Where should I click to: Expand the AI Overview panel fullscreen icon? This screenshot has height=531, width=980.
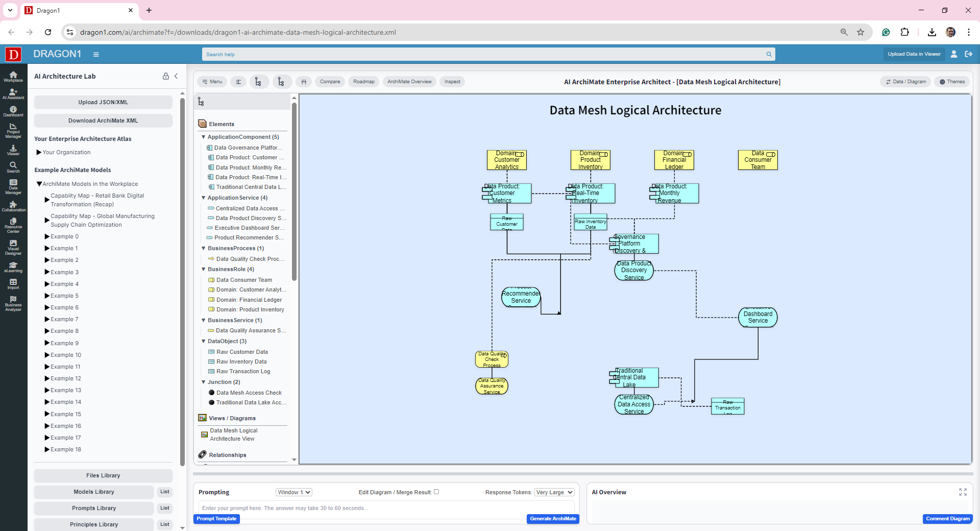[963, 492]
